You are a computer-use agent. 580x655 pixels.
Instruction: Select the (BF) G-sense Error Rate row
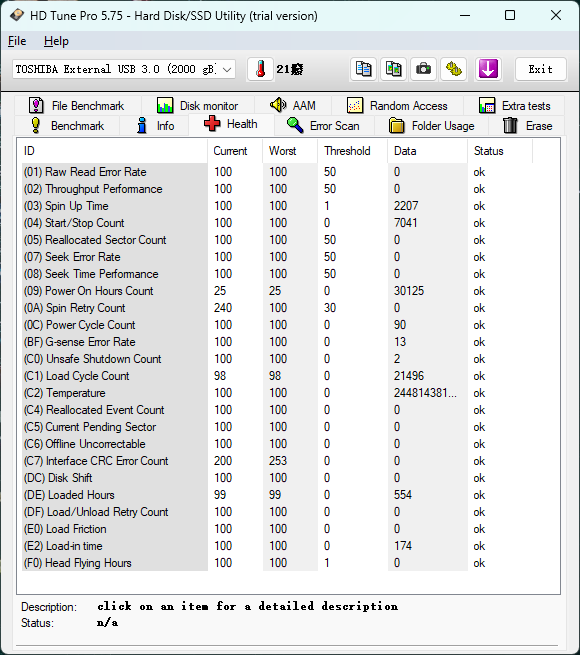click(x=277, y=342)
